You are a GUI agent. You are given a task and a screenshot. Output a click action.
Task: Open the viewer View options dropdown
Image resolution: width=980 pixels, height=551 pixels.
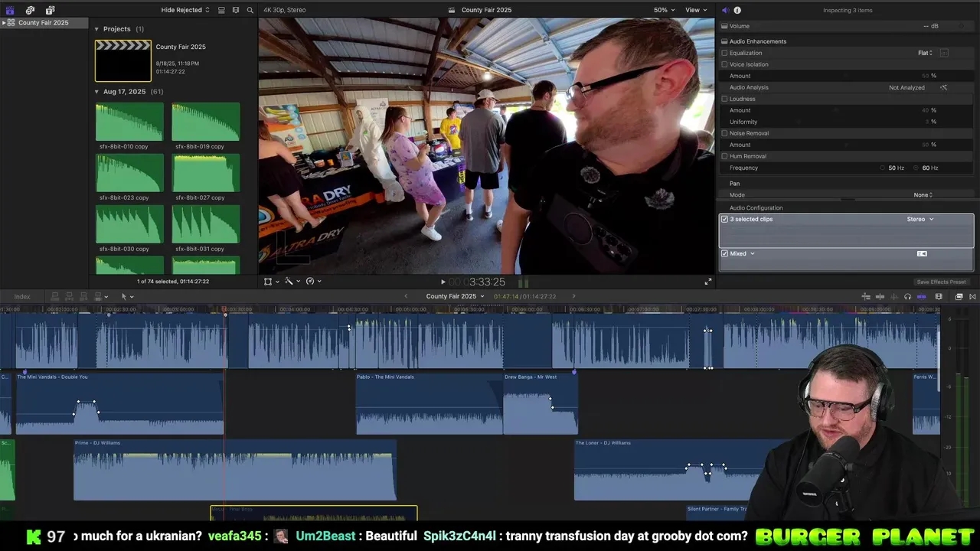click(x=695, y=10)
